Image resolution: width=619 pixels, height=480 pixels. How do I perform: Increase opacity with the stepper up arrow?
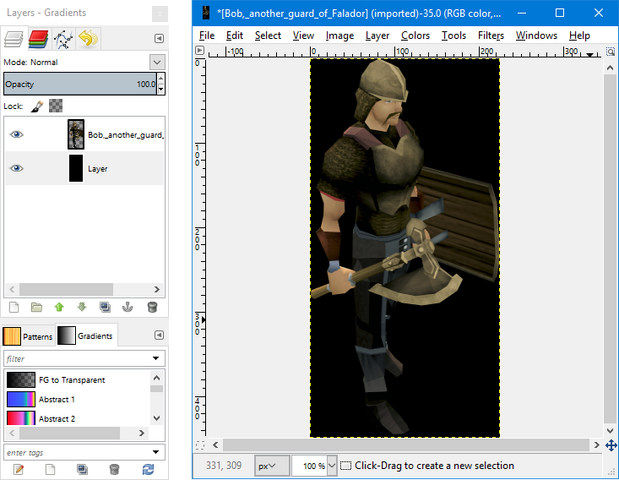tap(161, 79)
